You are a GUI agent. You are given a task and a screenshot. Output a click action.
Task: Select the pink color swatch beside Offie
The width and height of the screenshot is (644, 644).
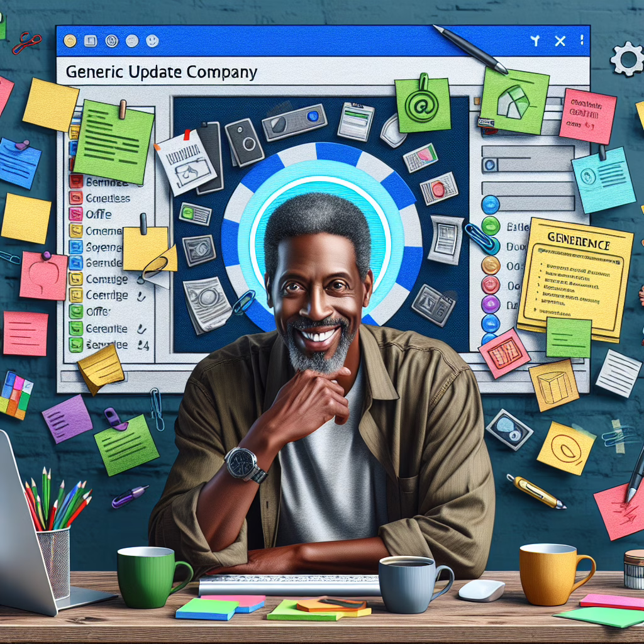point(75,214)
